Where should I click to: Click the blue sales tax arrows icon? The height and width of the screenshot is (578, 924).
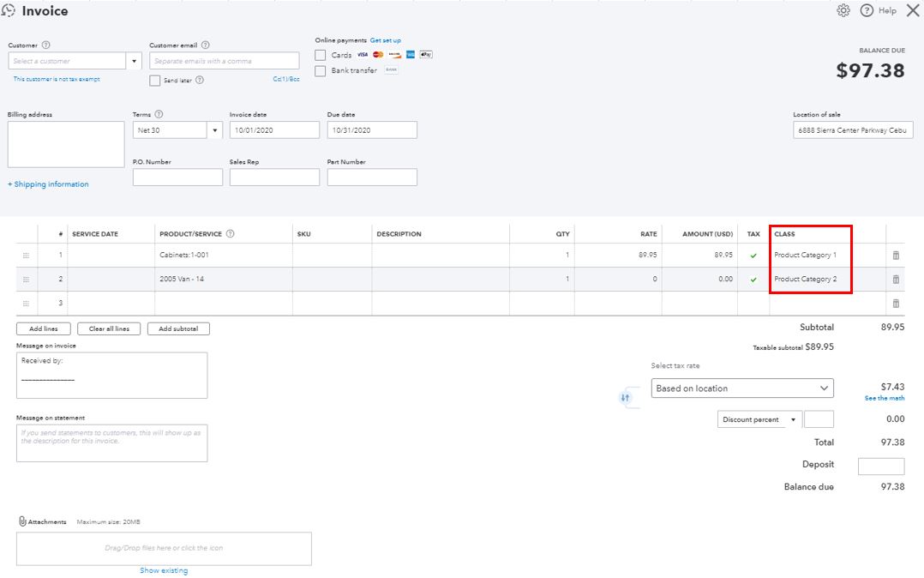(x=625, y=397)
